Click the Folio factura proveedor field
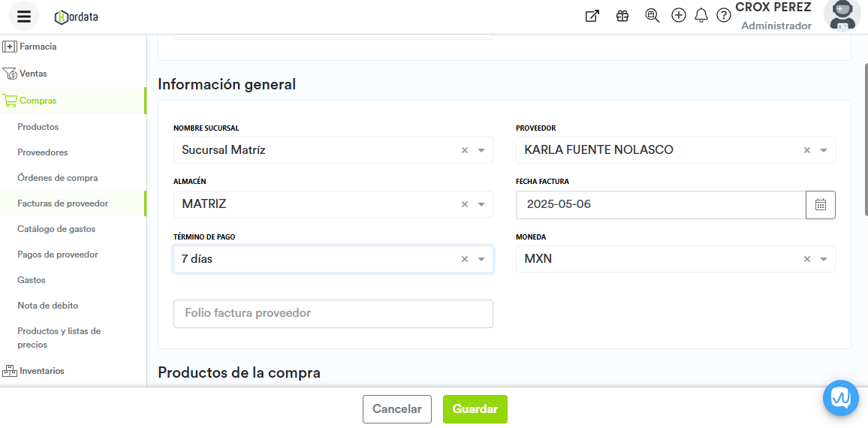 pyautogui.click(x=333, y=313)
